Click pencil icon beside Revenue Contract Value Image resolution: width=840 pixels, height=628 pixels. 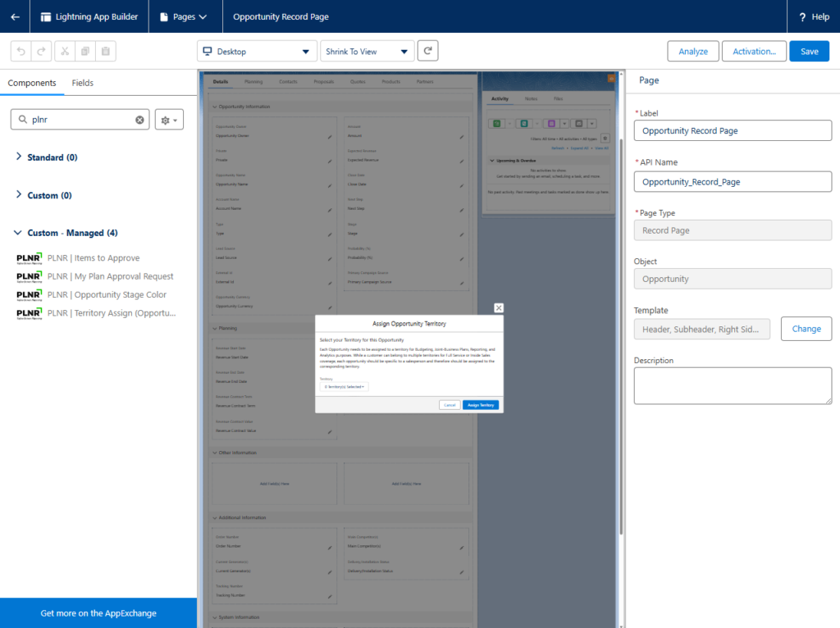click(330, 432)
